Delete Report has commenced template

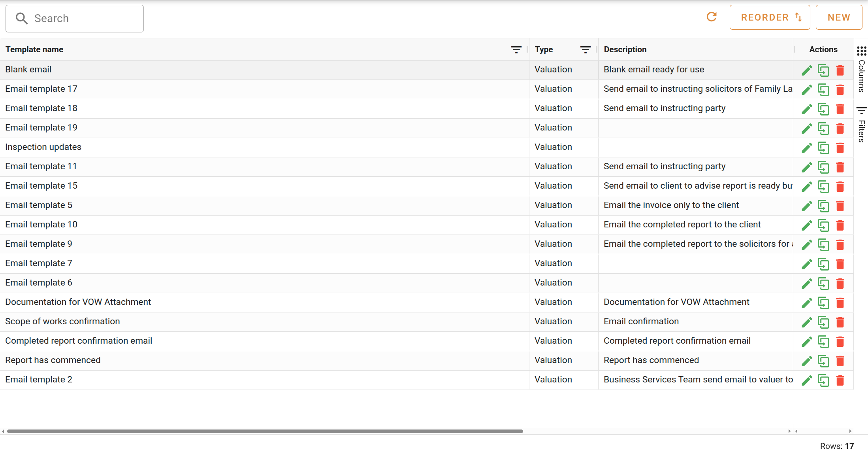840,361
